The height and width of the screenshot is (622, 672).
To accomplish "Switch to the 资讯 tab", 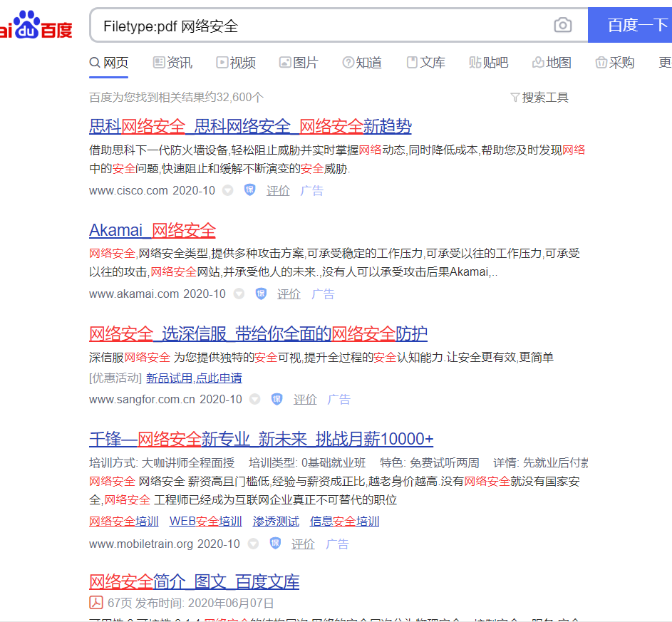I will click(172, 63).
